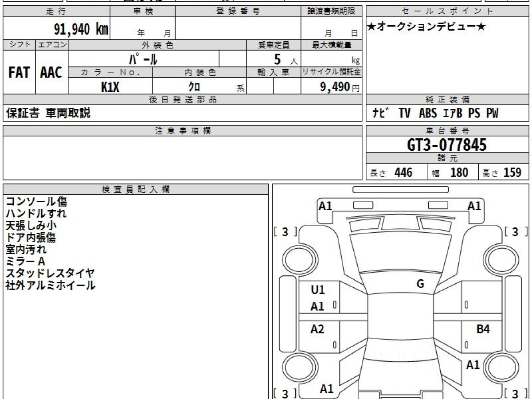The image size is (532, 399).
Task: Click the U1 damage mark on diagram
Action: point(318,290)
